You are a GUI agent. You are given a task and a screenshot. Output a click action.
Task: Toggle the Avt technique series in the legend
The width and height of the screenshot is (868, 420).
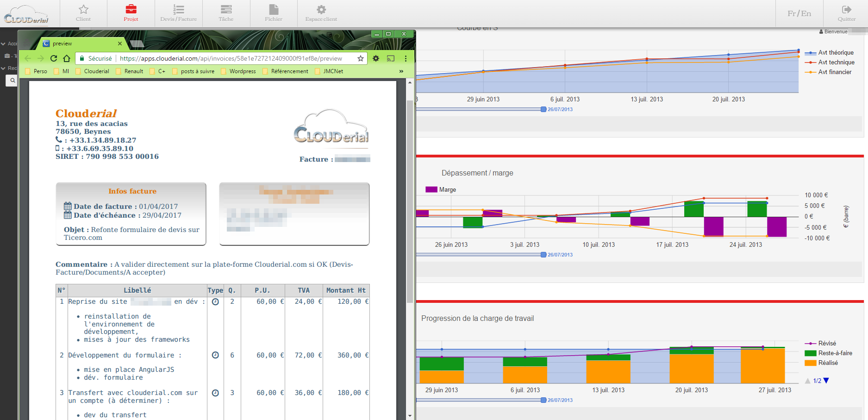tap(830, 63)
